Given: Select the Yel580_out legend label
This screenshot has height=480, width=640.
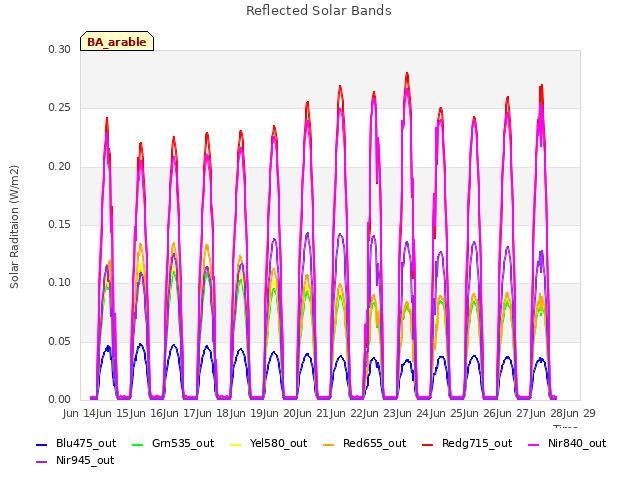Looking at the screenshot, I should point(278,444).
